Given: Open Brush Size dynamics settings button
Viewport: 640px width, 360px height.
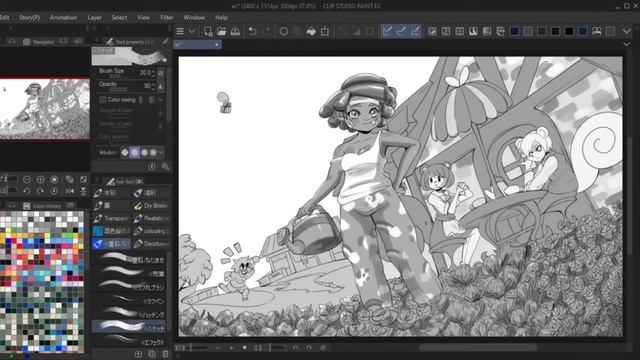Looking at the screenshot, I should point(161,73).
